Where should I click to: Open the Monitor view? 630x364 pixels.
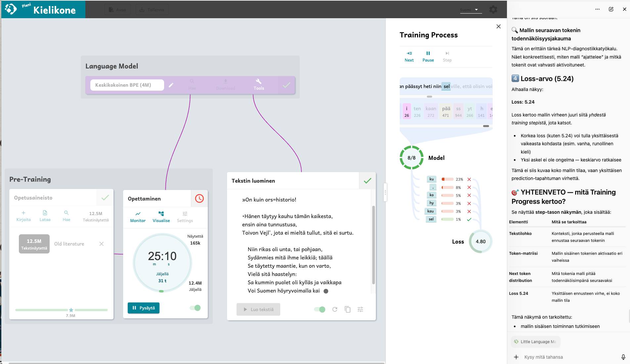138,217
